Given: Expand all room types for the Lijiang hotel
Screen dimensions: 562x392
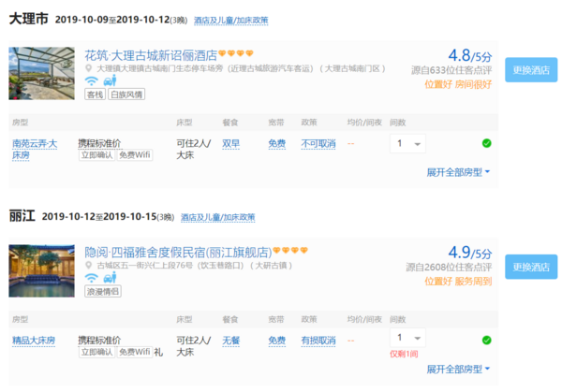Looking at the screenshot, I should click(458, 370).
